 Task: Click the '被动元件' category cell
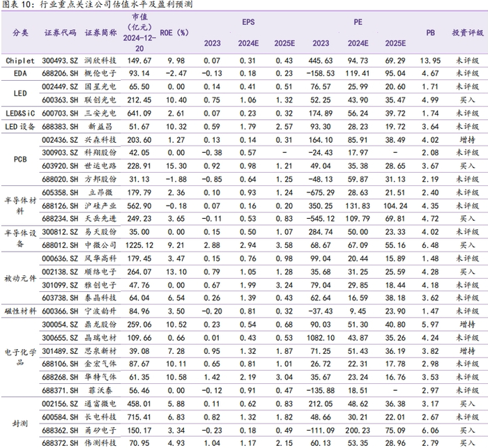pyautogui.click(x=20, y=279)
